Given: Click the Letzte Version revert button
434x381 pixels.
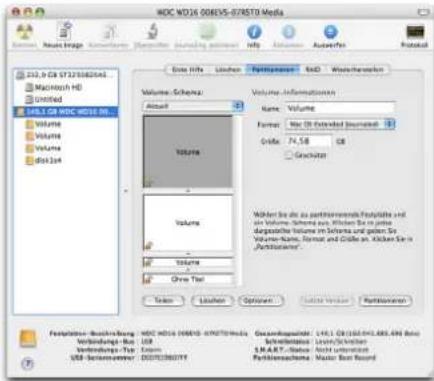Looking at the screenshot, I should (326, 301).
